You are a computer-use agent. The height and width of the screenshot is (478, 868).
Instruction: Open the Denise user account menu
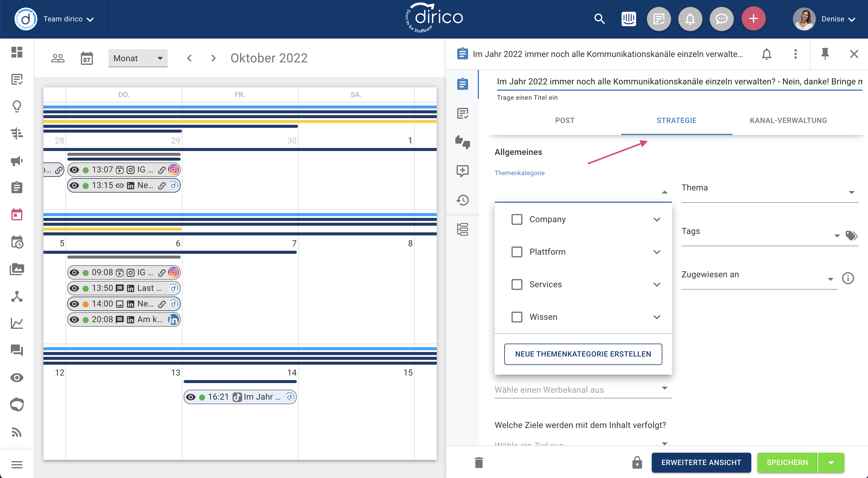point(824,19)
